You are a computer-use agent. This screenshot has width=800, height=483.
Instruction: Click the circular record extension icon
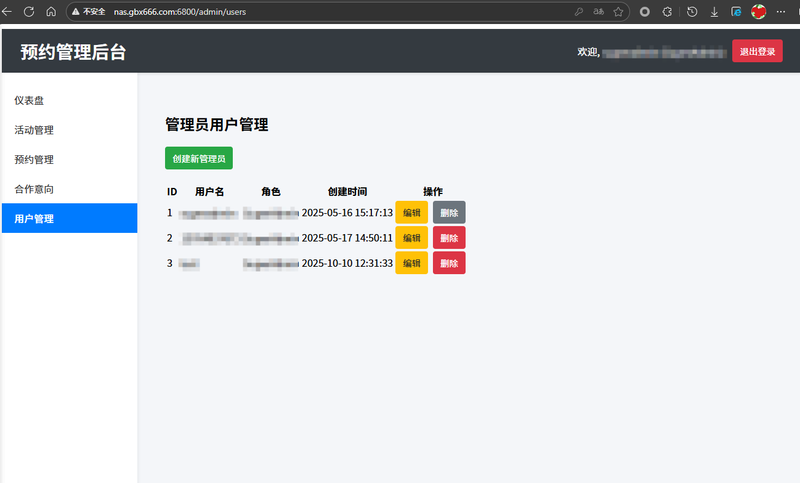point(645,11)
